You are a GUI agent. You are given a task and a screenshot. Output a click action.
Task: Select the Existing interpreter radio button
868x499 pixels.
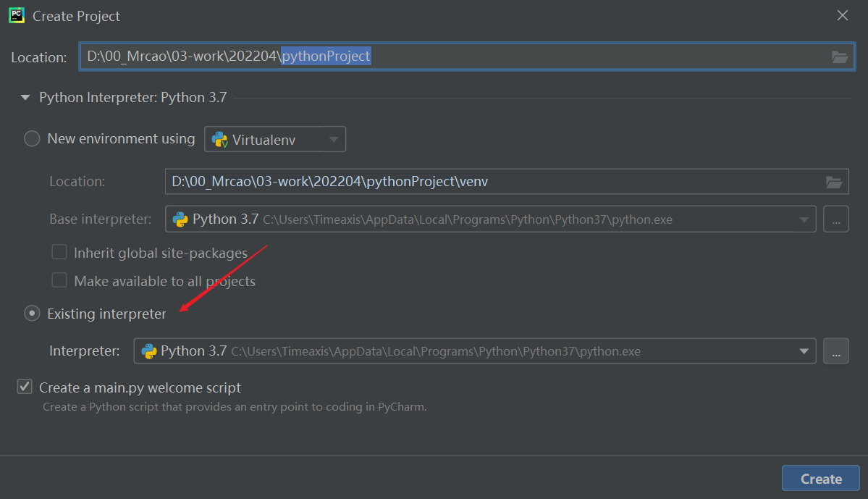point(32,314)
